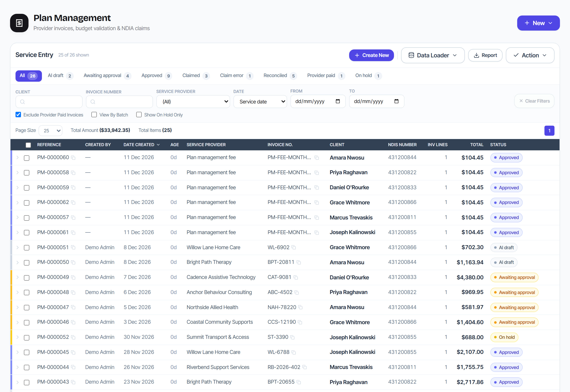Change the Page Size 25 dropdown

coord(51,131)
